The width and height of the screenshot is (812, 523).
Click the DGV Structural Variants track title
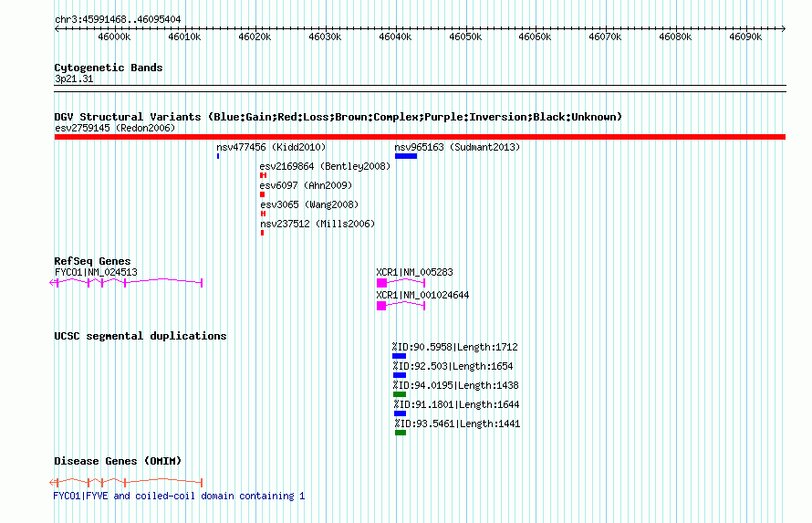[338, 117]
